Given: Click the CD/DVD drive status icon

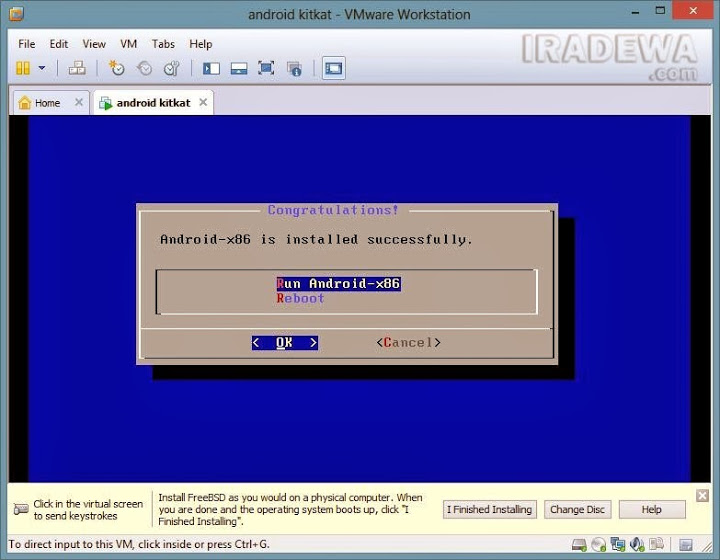Looking at the screenshot, I should (x=598, y=545).
